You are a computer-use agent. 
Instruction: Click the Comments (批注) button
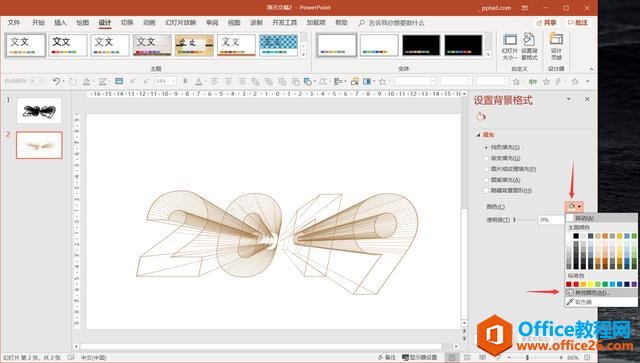(x=578, y=22)
